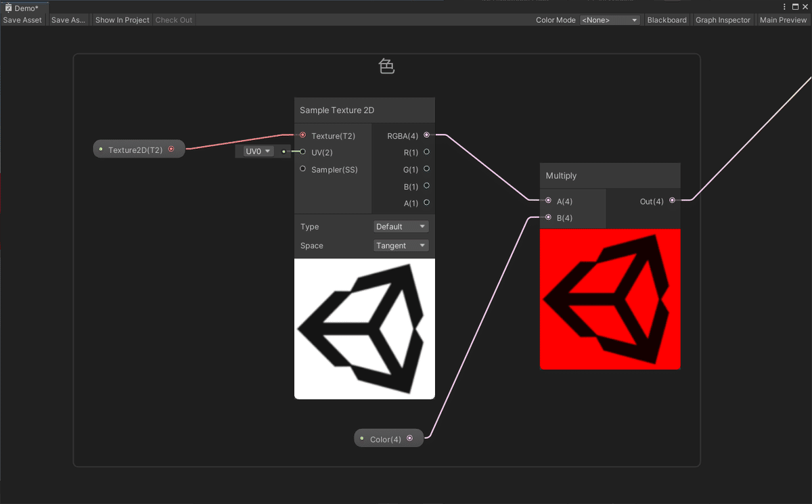Image resolution: width=812 pixels, height=504 pixels.
Task: Click the RGBA(4) output port connector
Action: [x=426, y=135]
